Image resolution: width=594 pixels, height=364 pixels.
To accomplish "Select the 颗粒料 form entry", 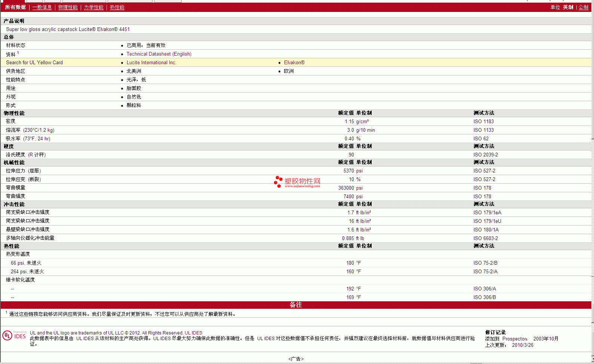I will pos(134,106).
